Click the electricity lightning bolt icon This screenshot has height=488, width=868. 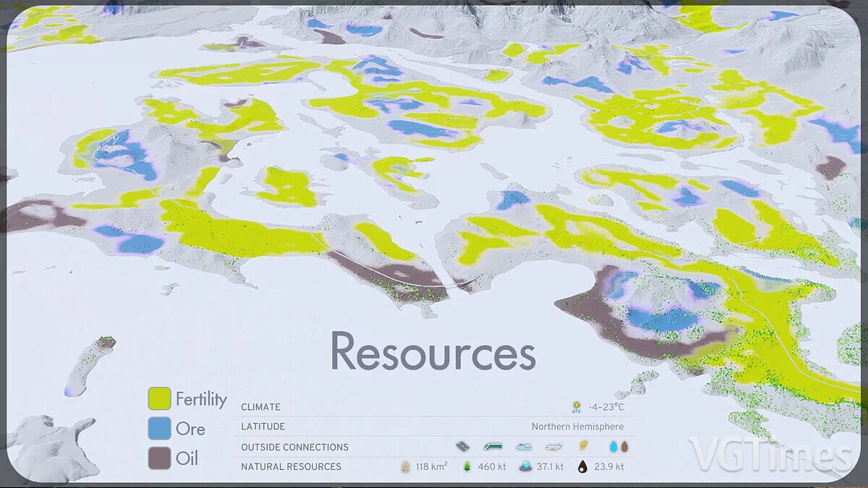(x=584, y=447)
